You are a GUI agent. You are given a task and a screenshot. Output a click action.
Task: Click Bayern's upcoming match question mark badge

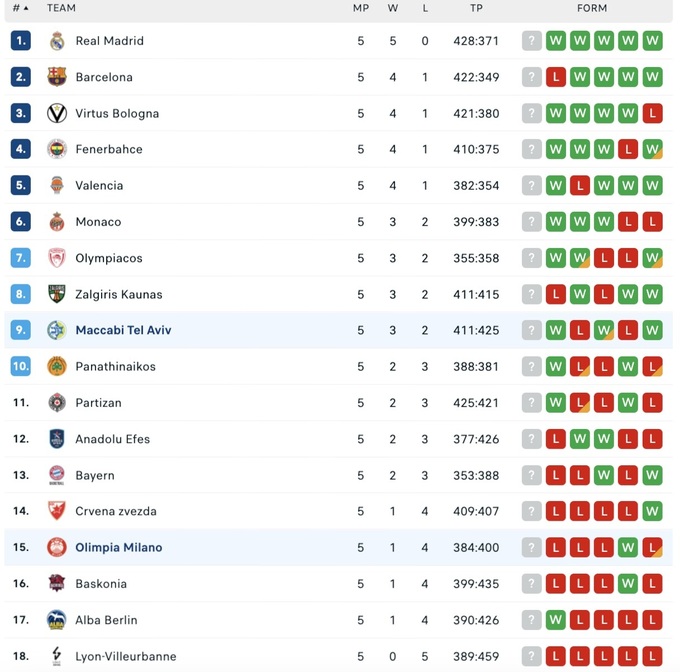tap(532, 475)
